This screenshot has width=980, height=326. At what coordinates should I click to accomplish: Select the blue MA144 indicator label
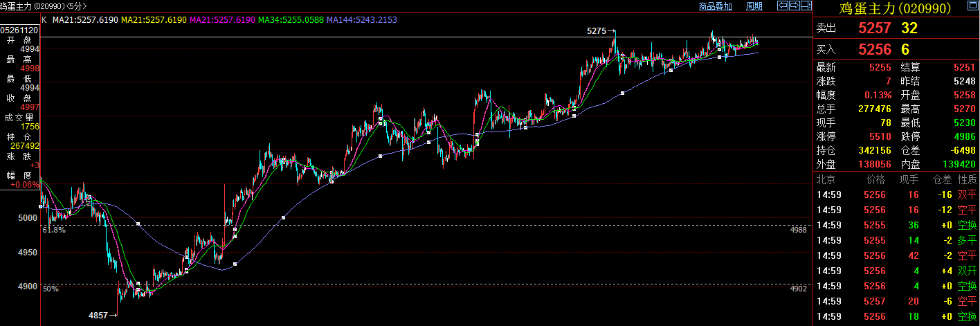pyautogui.click(x=361, y=20)
